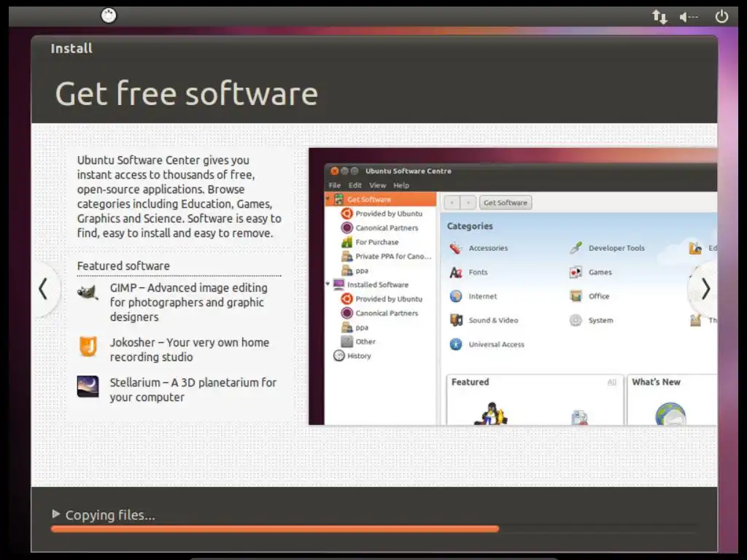Click the muted volume indicator

point(689,17)
